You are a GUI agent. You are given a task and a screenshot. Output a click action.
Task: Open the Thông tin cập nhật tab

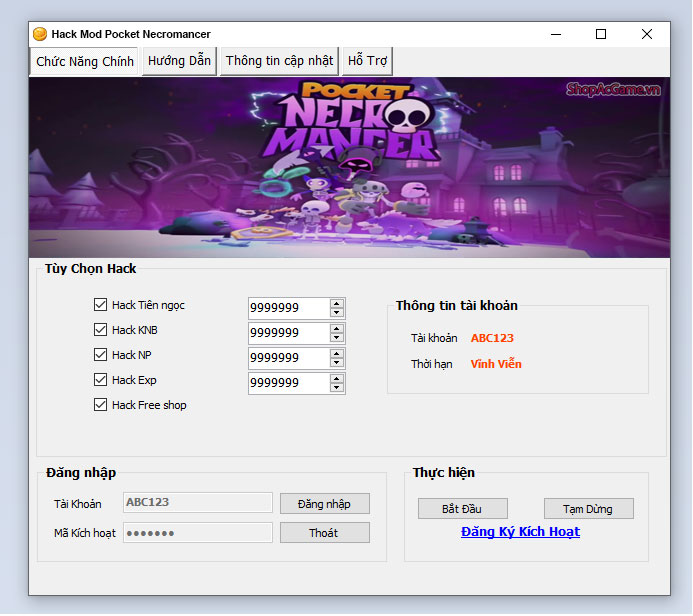coord(279,61)
